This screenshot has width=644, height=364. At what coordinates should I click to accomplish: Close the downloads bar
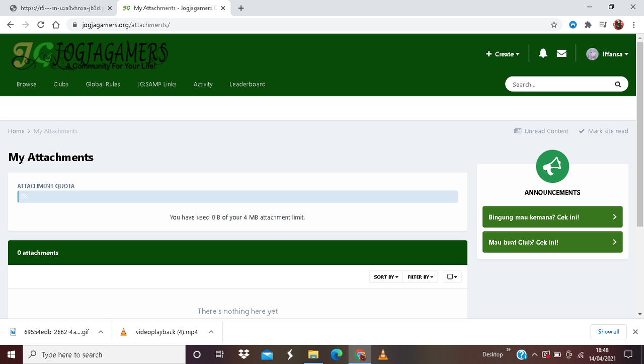pos(635,332)
